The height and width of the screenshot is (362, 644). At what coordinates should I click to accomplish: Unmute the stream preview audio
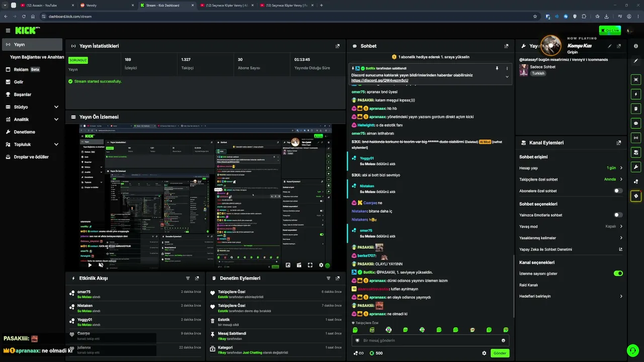click(x=101, y=265)
